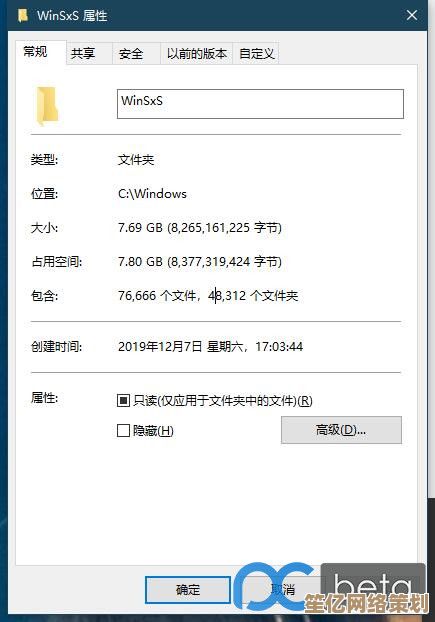The image size is (435, 622).
Task: Confirm with the 确定 button
Action: [x=188, y=589]
